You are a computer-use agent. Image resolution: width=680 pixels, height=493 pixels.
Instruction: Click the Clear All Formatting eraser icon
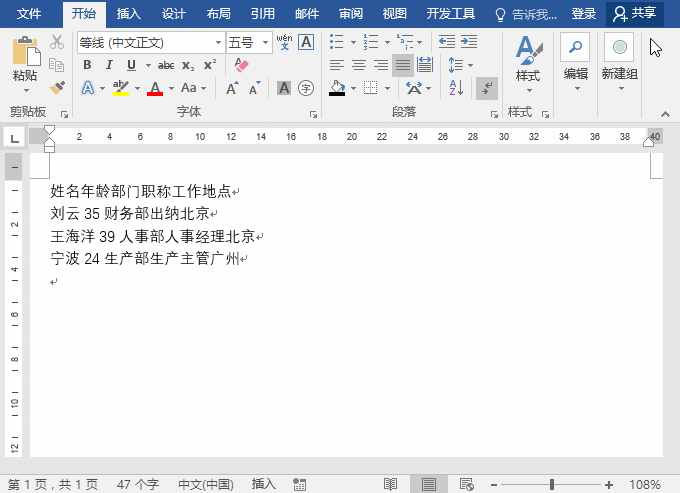pos(241,65)
